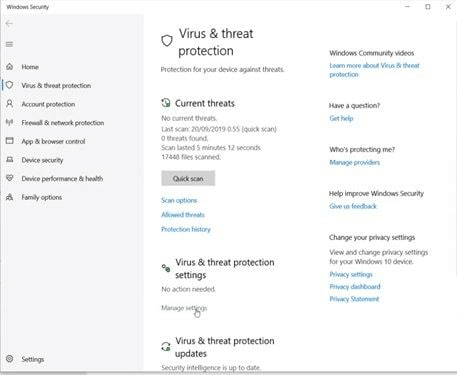The width and height of the screenshot is (457, 375).
Task: Click the Firewall & network antenna icon
Action: (10, 122)
